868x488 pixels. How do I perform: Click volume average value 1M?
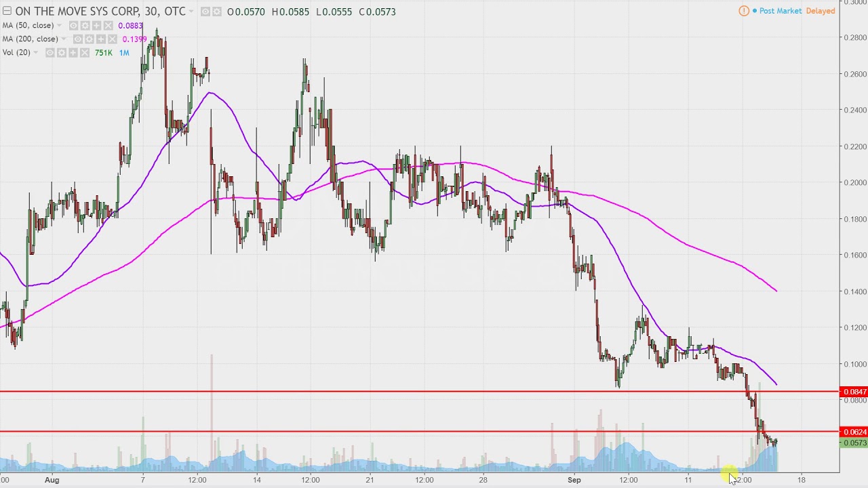(124, 53)
